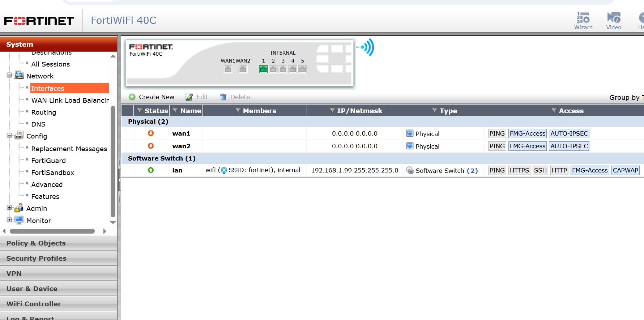The height and width of the screenshot is (320, 644).
Task: Click Access column filter icon
Action: coord(554,111)
